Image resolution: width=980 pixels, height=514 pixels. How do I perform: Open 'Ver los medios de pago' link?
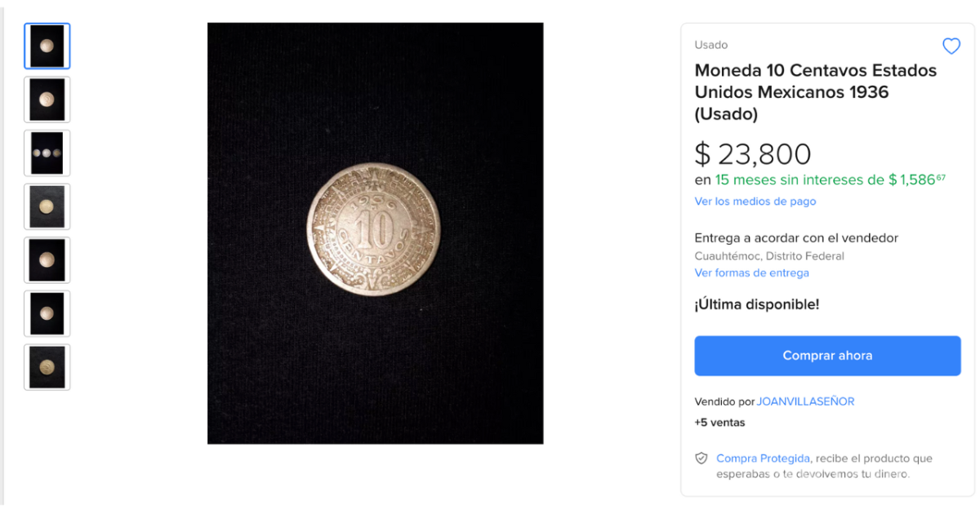point(755,202)
